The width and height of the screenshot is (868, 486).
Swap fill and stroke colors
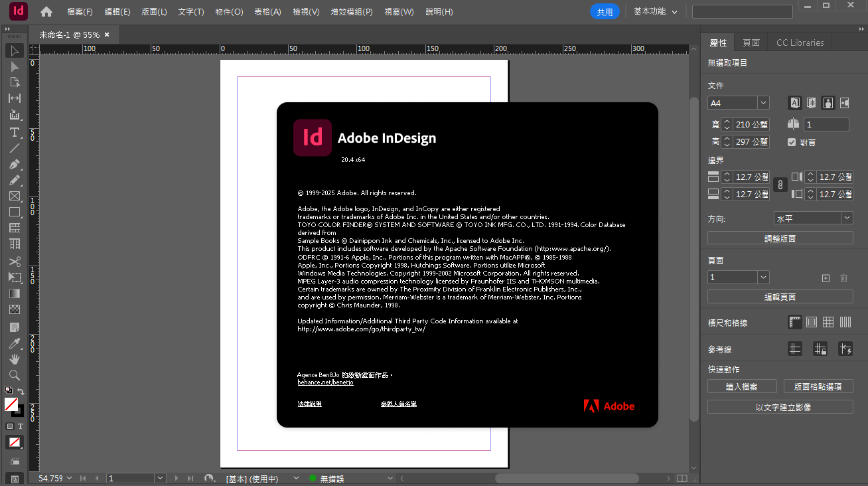click(21, 391)
